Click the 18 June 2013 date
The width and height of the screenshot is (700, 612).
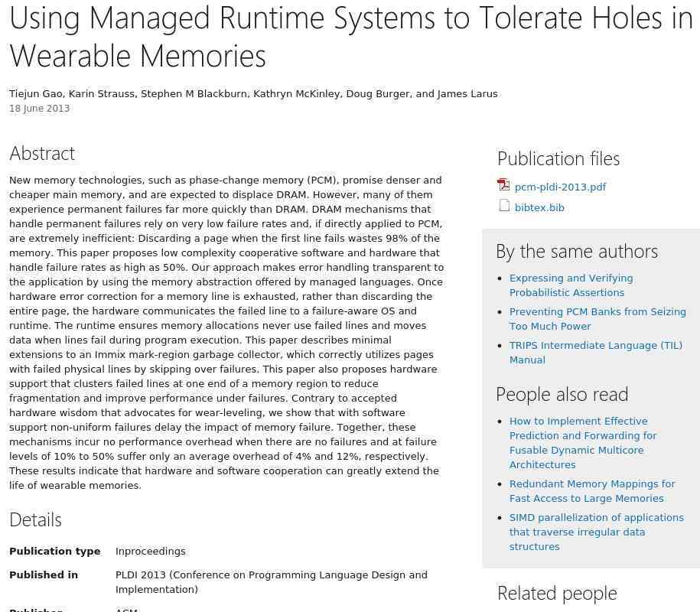point(39,109)
